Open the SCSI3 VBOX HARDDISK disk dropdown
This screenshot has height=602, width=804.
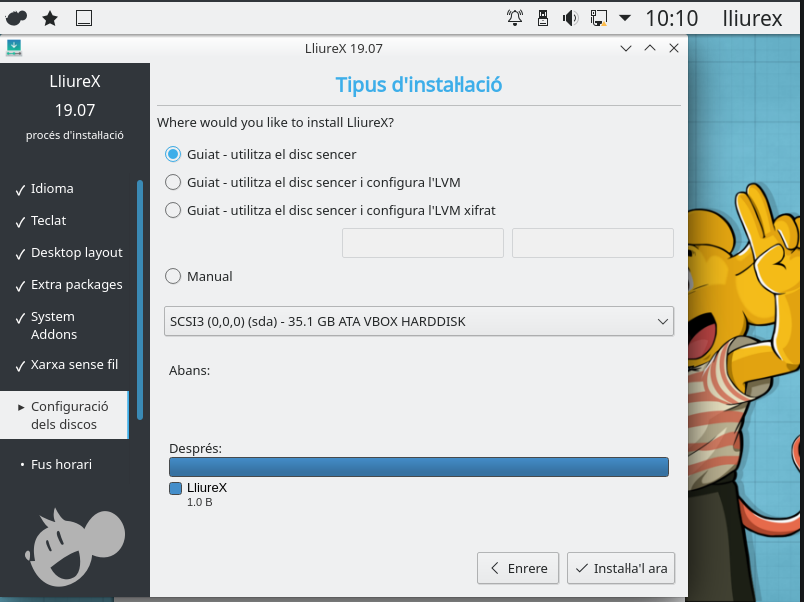pyautogui.click(x=418, y=321)
